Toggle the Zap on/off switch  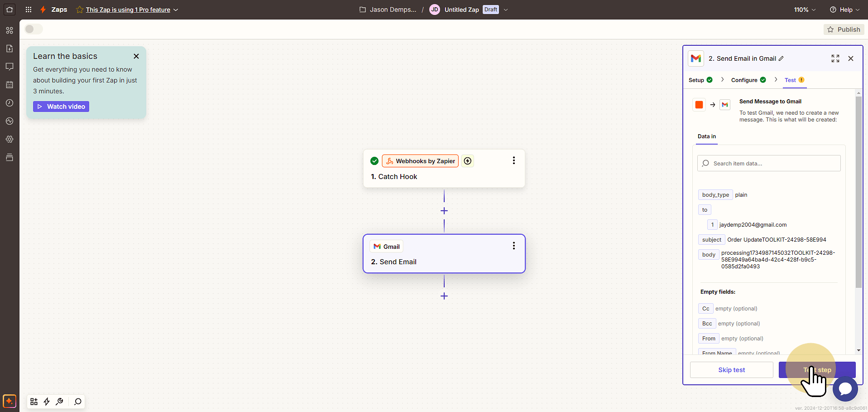(x=34, y=29)
